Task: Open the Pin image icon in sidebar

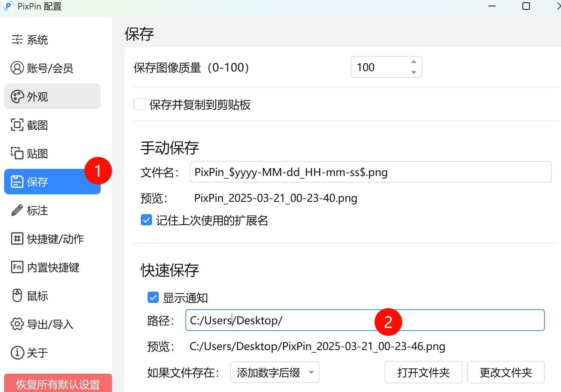Action: point(17,154)
